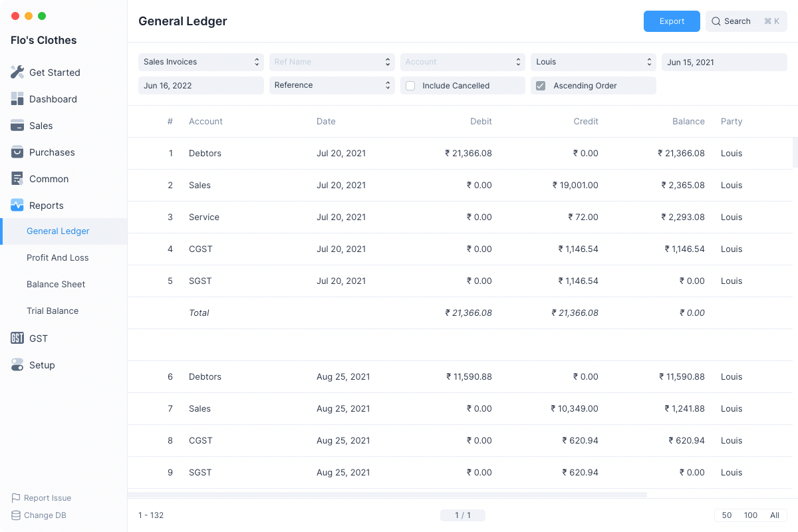
Task: Click the Sales card icon
Action: [17, 126]
